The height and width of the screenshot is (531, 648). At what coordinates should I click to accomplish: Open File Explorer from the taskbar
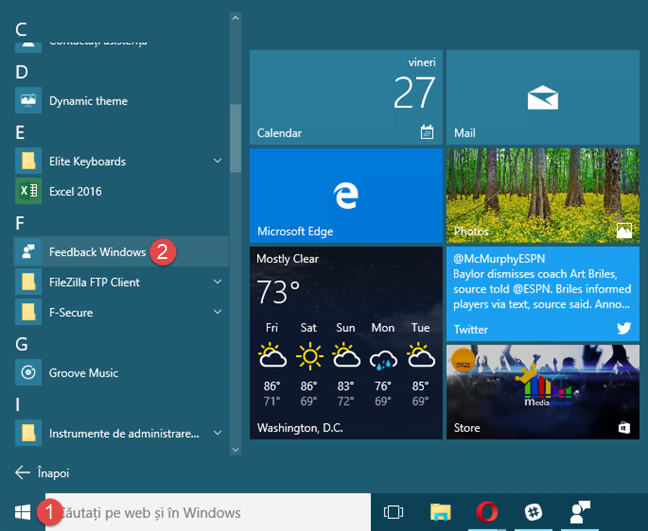pyautogui.click(x=440, y=512)
